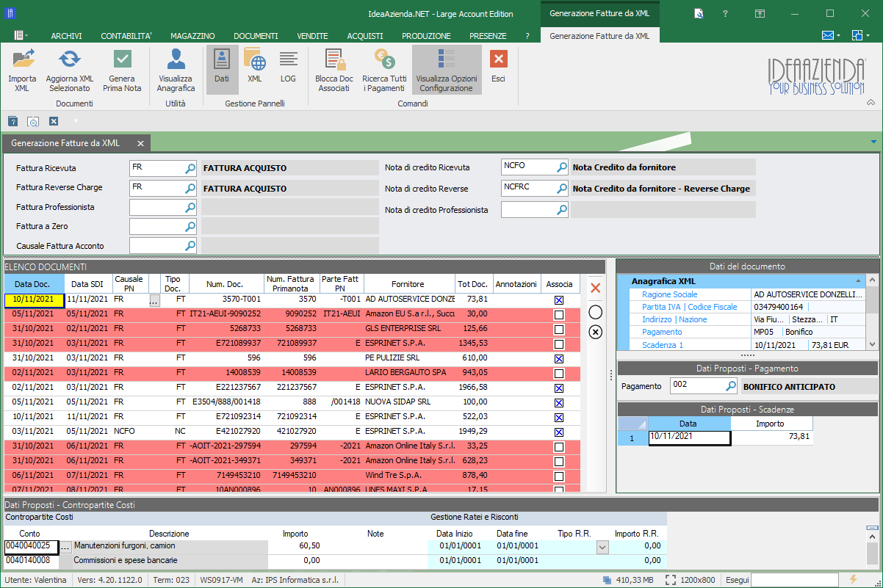Check Associa for GLS ENTERPRISE SRL row
This screenshot has width=883, height=588.
coord(559,330)
